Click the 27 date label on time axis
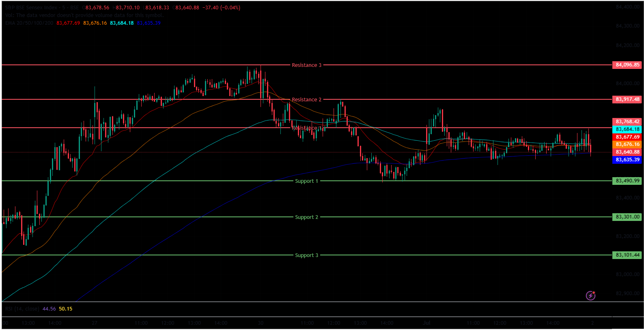 [x=94, y=323]
